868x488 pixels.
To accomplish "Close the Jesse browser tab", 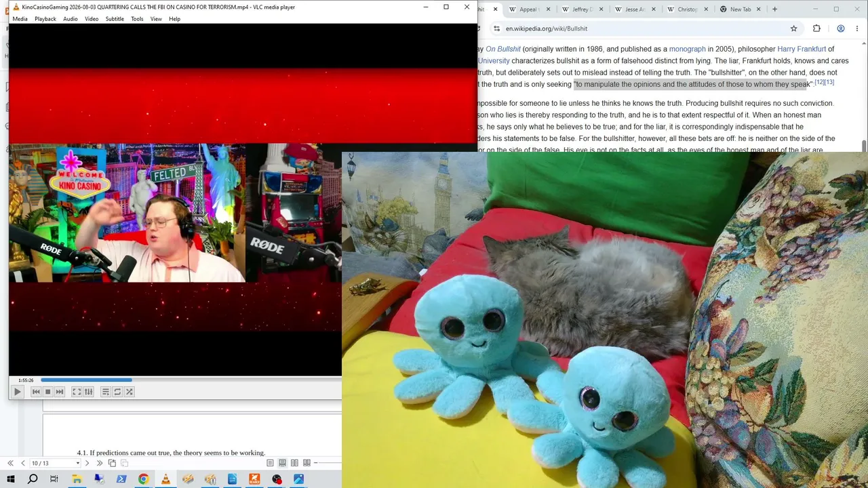I will [654, 9].
